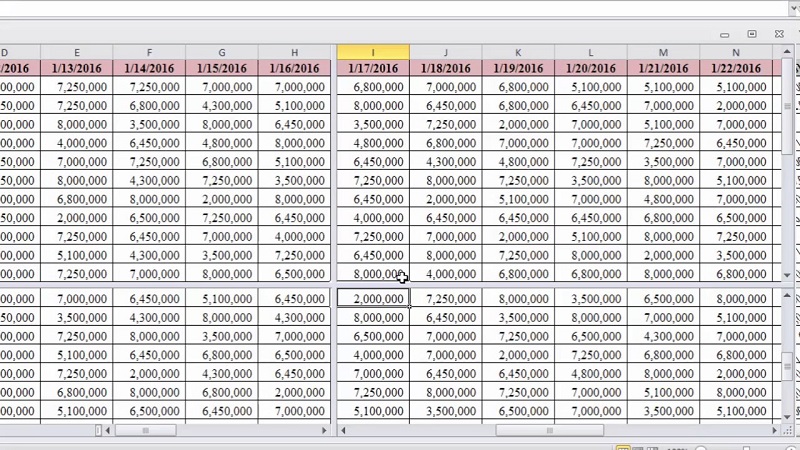Restore the workbook window size

[752, 34]
